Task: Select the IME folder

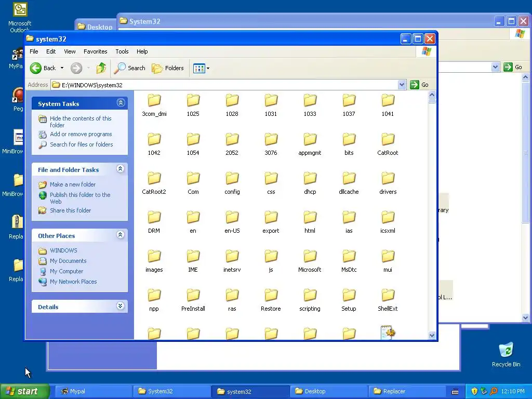Action: [193, 261]
